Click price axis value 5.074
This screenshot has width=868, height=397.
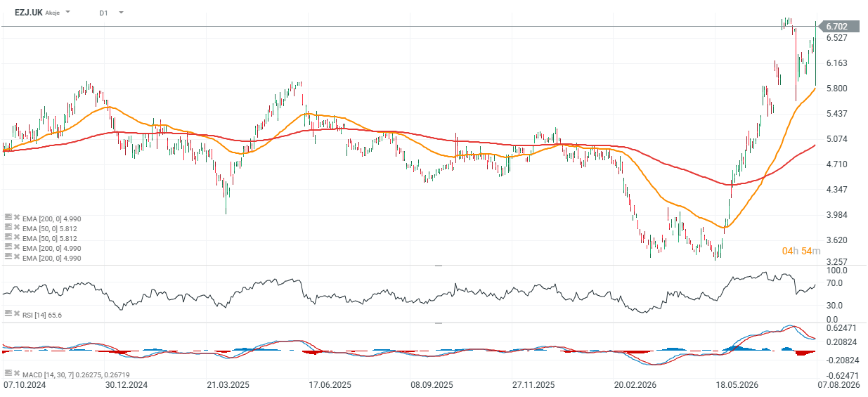click(836, 139)
